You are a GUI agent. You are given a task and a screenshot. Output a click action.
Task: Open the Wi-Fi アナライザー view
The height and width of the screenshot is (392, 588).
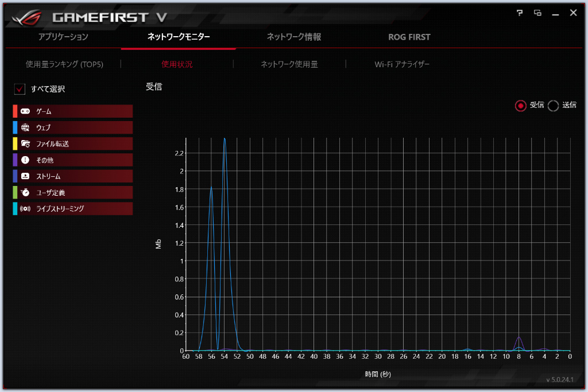tap(402, 64)
